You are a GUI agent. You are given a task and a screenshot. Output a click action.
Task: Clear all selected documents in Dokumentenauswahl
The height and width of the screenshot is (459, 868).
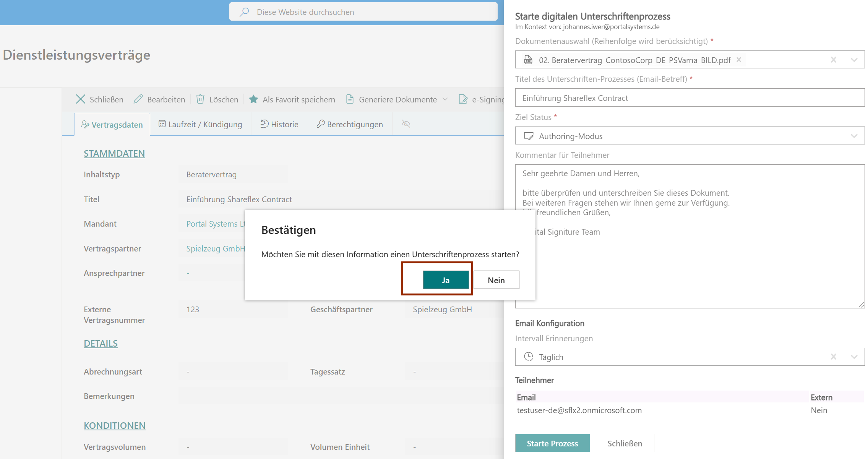(x=833, y=60)
